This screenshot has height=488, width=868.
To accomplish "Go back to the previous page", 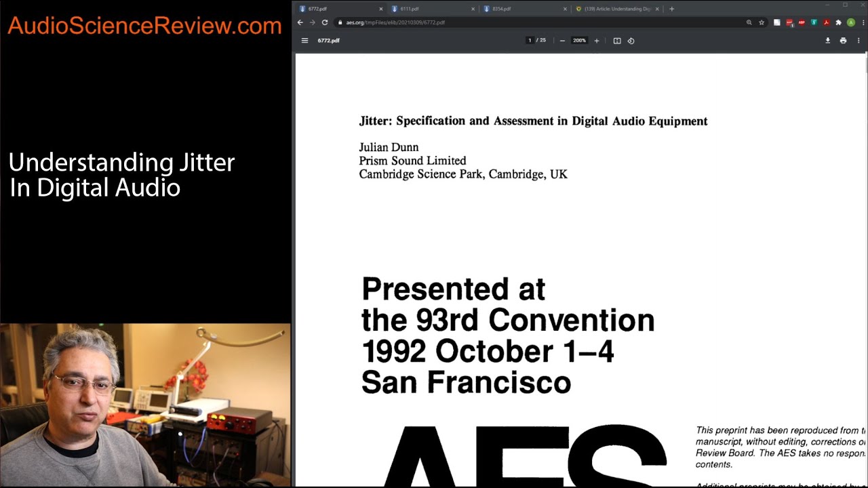I will 300,22.
